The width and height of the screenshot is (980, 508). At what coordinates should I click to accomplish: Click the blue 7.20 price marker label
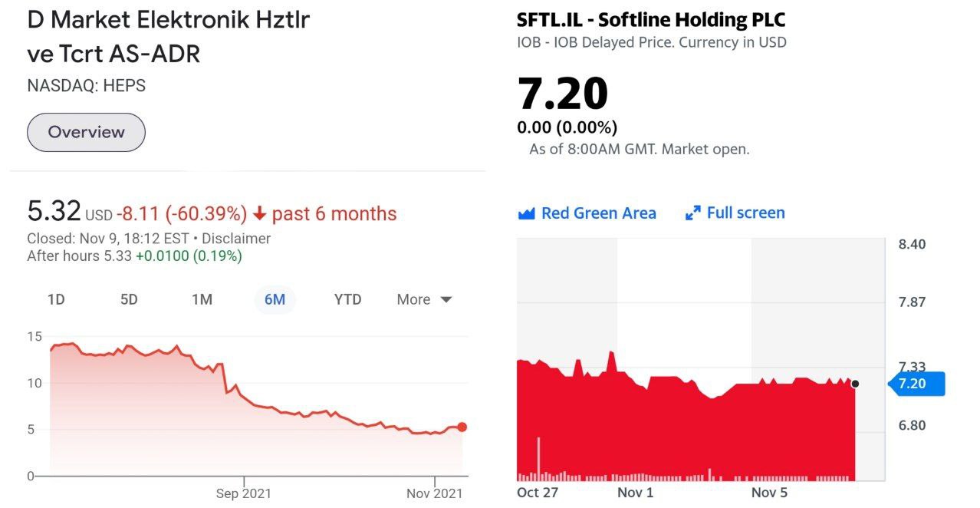tap(916, 384)
